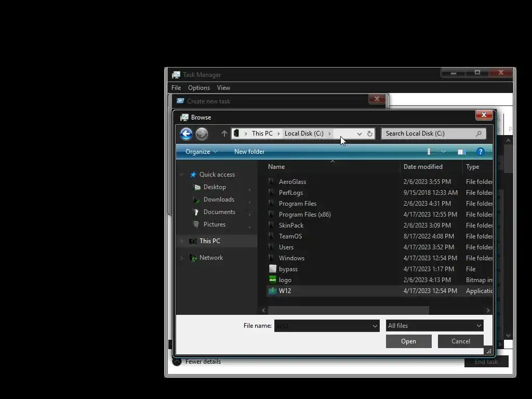Click the bypass file icon
The width and height of the screenshot is (532, 399).
(x=272, y=269)
